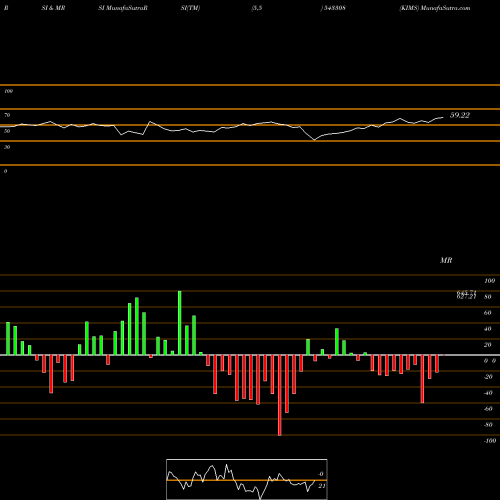Viewport: 500px width, 500px height.
Task: Click the '21' label in mini chart
Action: pos(322,486)
